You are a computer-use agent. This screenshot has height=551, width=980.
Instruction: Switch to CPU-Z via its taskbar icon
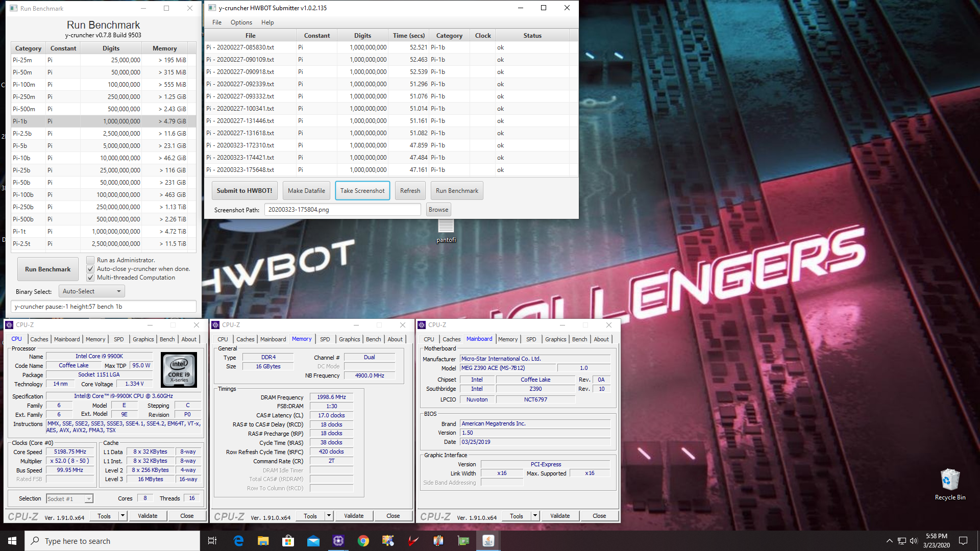pyautogui.click(x=338, y=541)
